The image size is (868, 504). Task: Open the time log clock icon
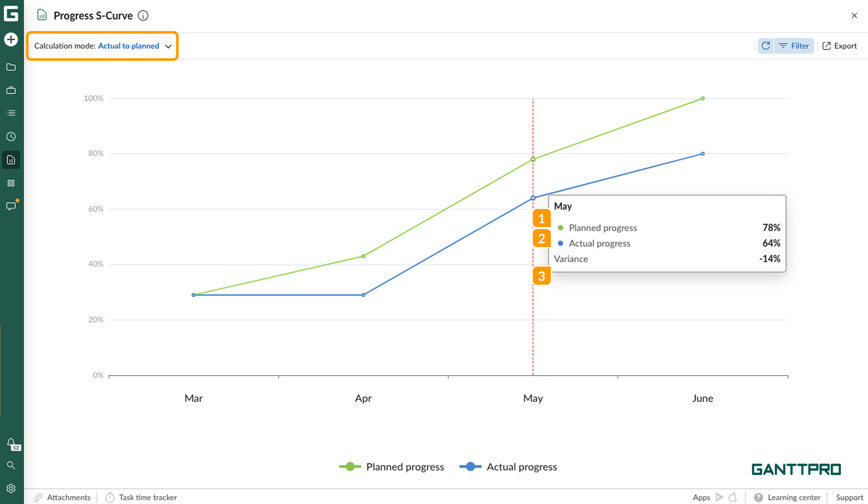[11, 136]
